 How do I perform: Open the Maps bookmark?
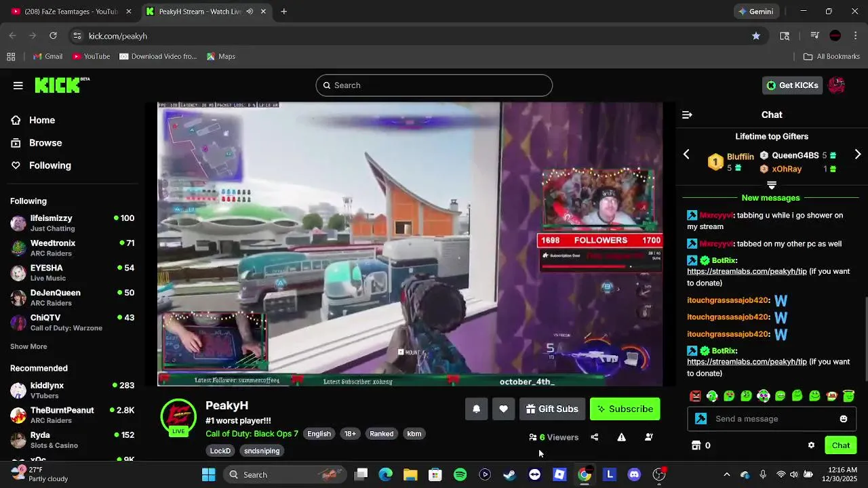(x=221, y=56)
